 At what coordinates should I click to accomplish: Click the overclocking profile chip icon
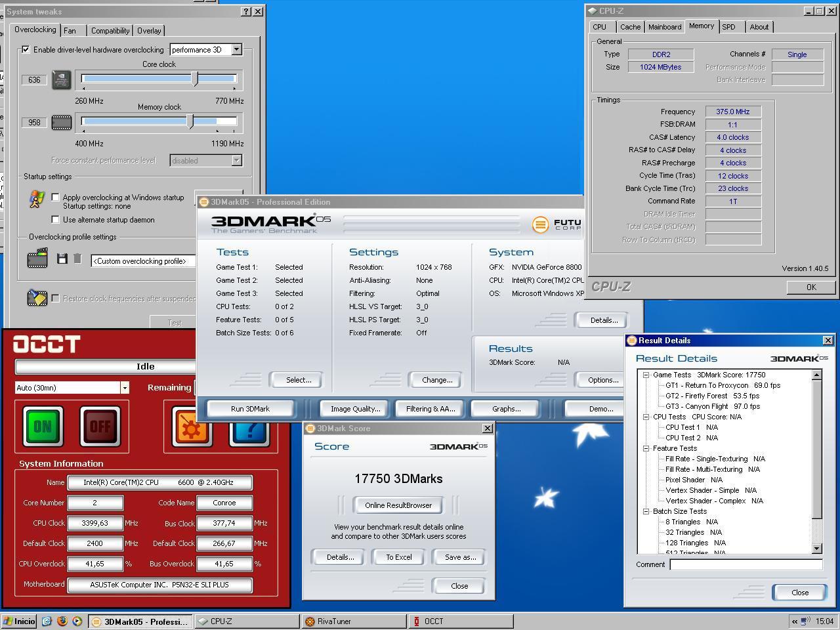[37, 259]
